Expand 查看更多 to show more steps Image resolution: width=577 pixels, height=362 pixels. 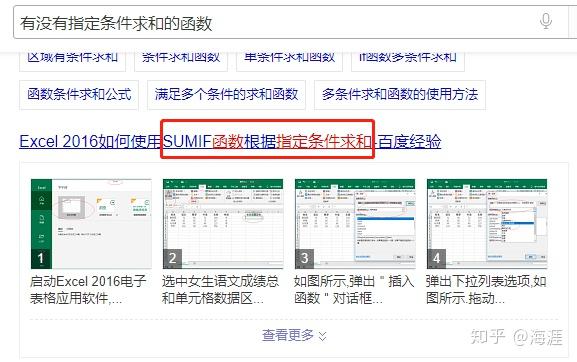(x=294, y=335)
